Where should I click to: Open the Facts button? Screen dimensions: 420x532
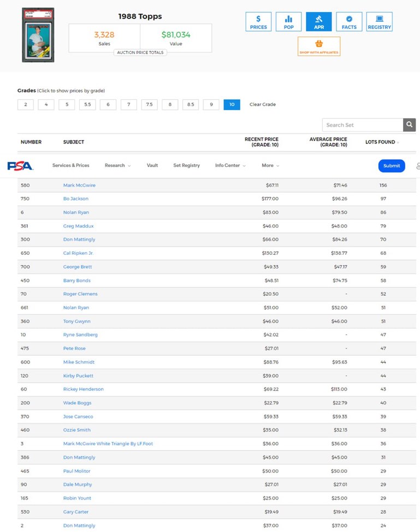tap(349, 22)
